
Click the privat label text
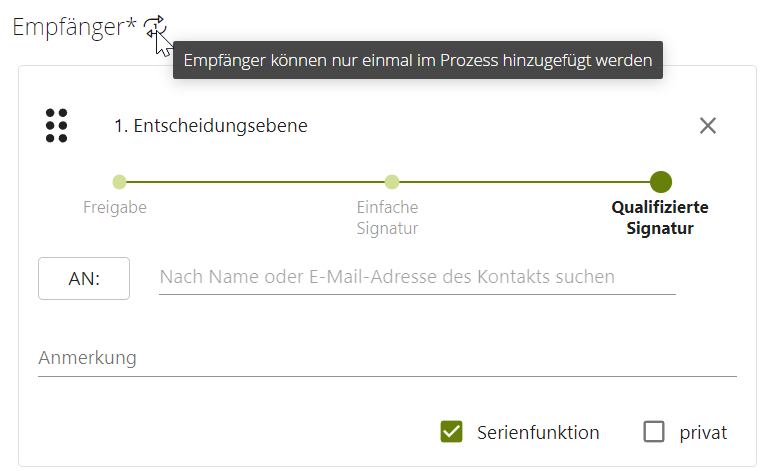coord(703,433)
